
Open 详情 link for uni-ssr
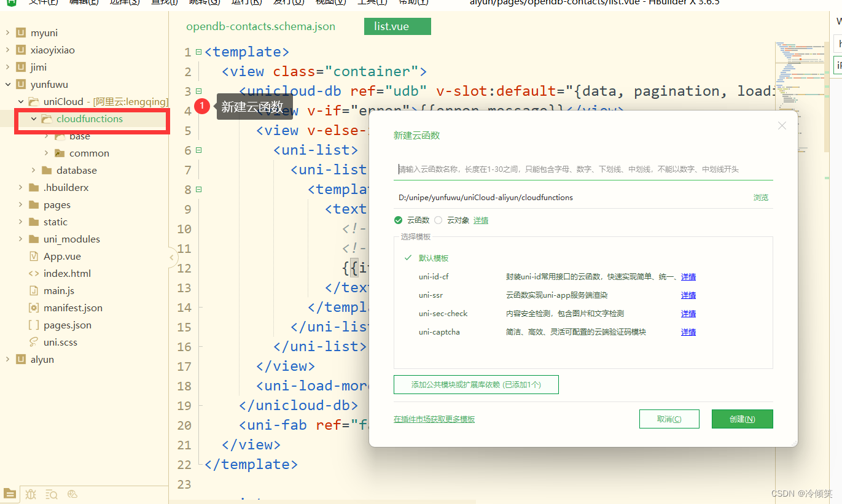(688, 295)
